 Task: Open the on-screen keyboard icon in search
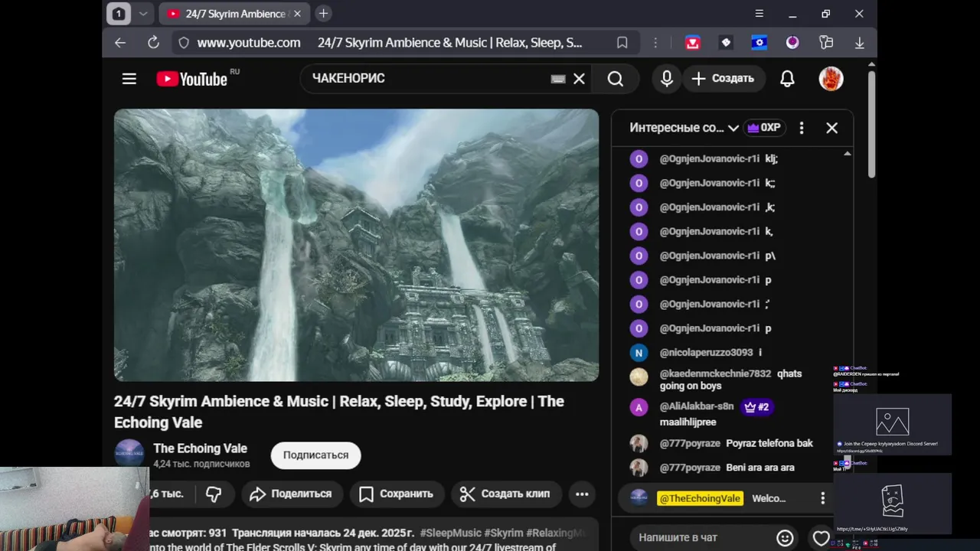(x=558, y=79)
